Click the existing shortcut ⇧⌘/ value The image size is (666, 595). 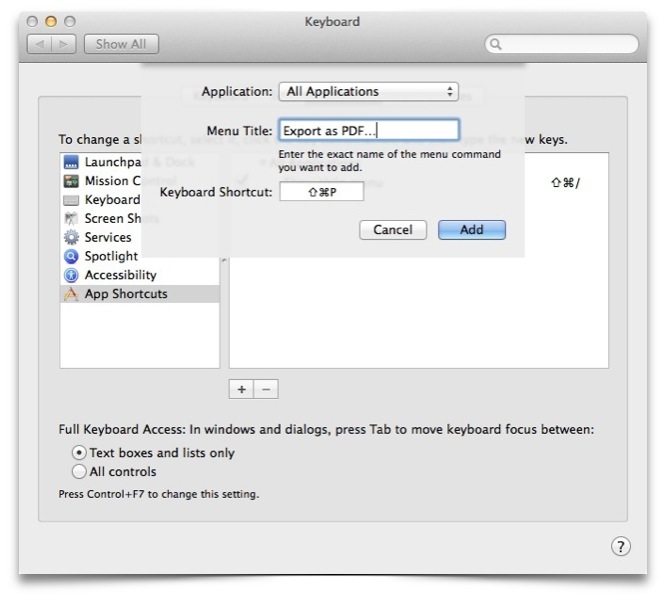click(565, 183)
